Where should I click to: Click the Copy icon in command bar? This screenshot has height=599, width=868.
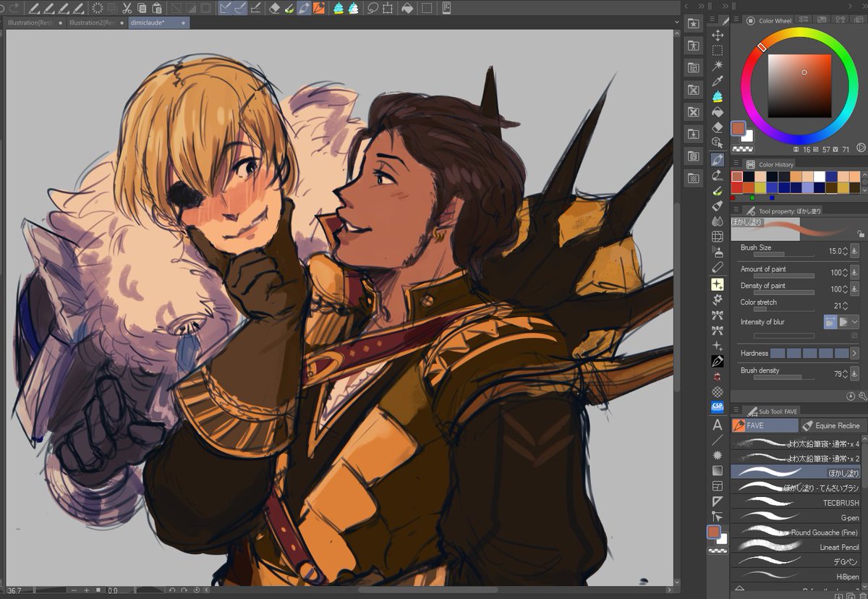[142, 8]
